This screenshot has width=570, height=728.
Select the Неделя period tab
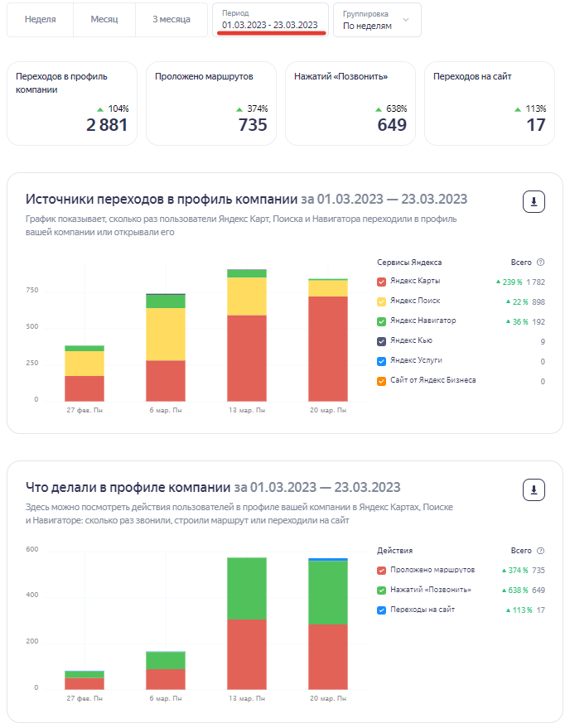pos(40,19)
